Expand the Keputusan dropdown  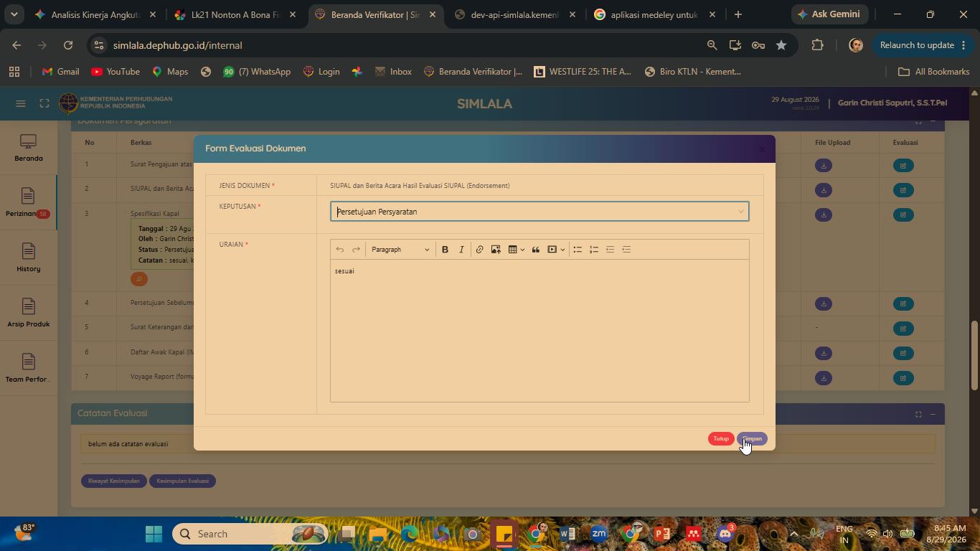(x=540, y=212)
